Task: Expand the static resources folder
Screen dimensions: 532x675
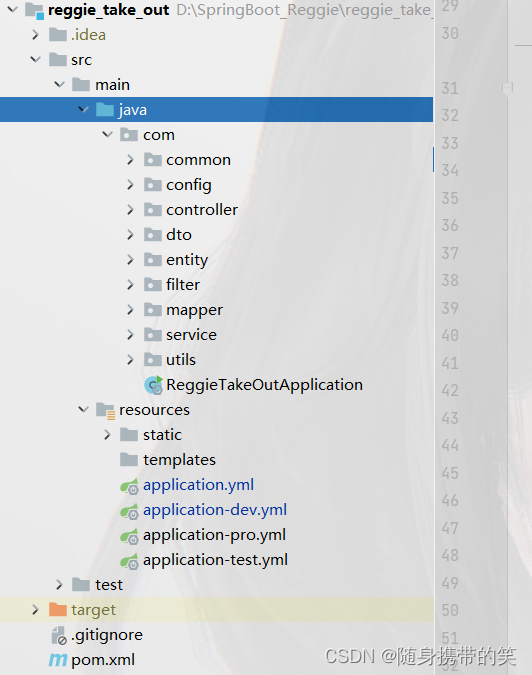Action: (x=107, y=435)
